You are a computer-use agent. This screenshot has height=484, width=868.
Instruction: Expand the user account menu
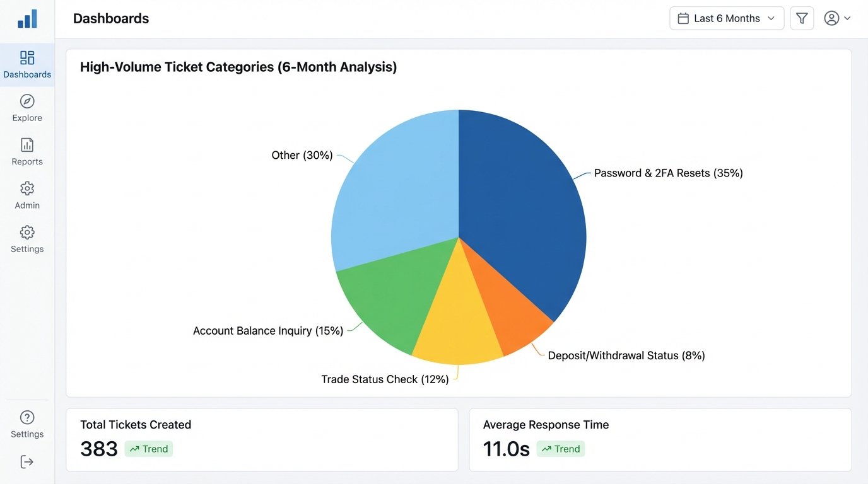[831, 18]
